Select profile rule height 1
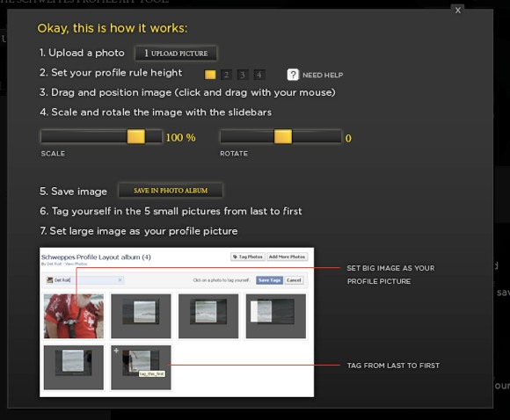The image size is (510, 420). (210, 75)
